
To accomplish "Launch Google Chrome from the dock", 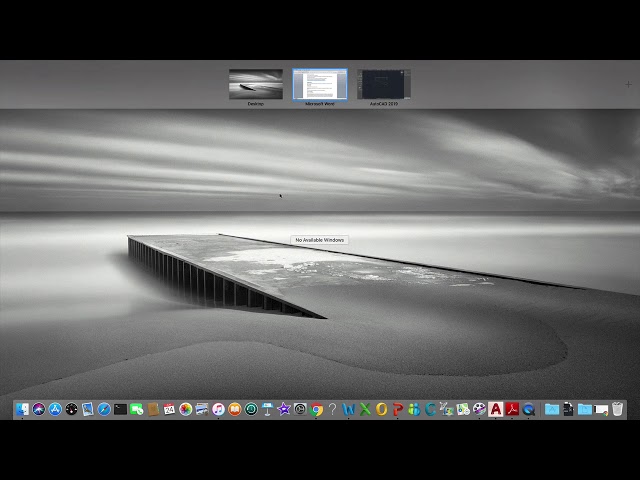I will 316,409.
